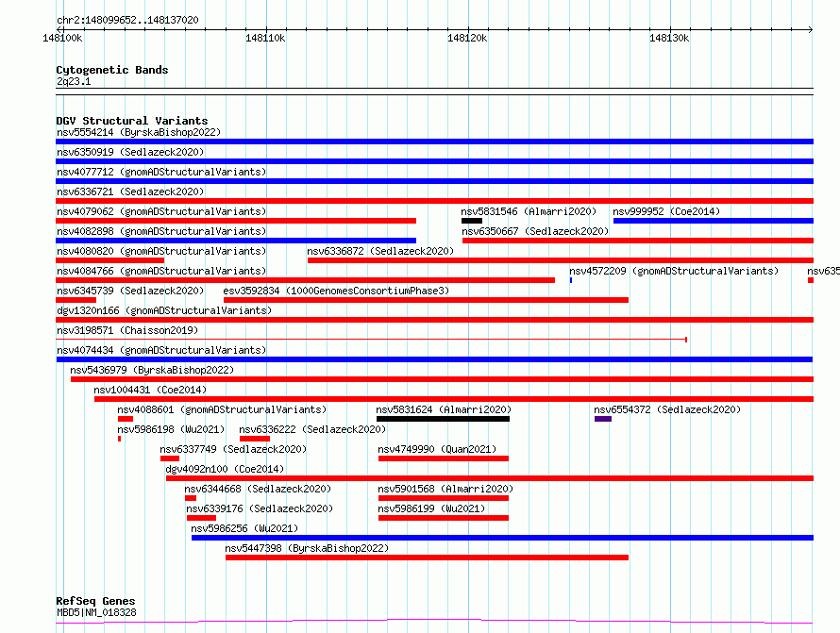Click the purple nsv6554372 variant bar
The image size is (840, 633).
[603, 419]
